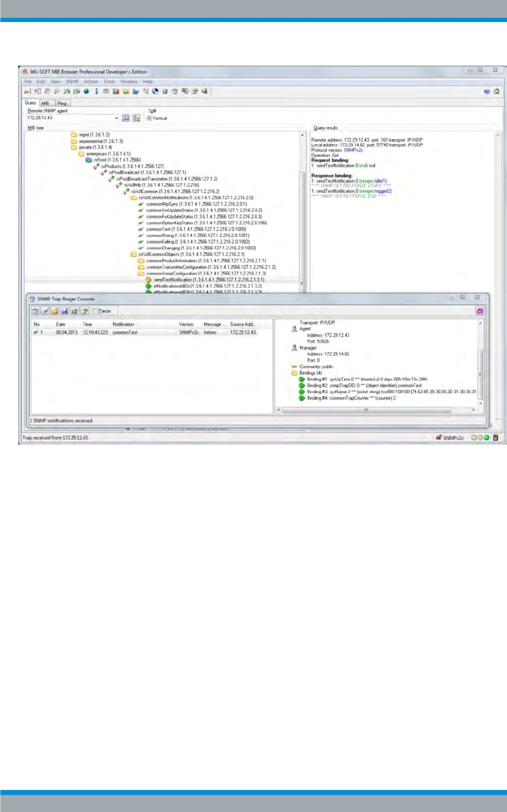This screenshot has width=507, height=812.
Task: Click the help icon at toolbar far right
Action: point(487,91)
